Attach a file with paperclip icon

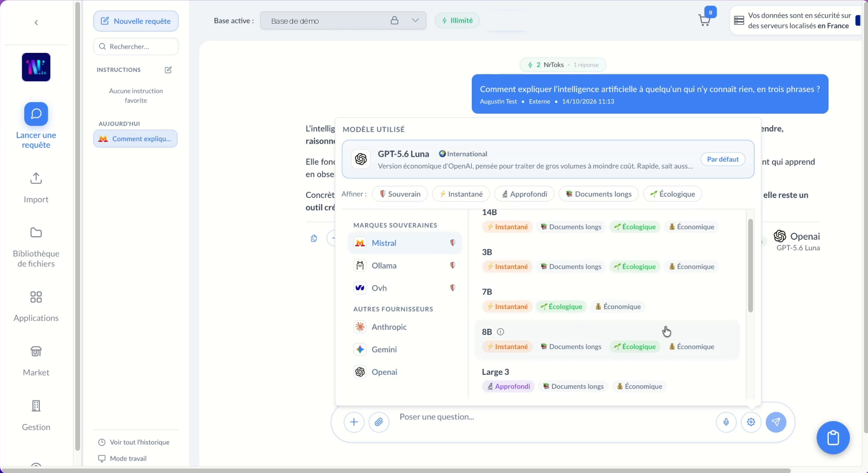[x=379, y=422]
